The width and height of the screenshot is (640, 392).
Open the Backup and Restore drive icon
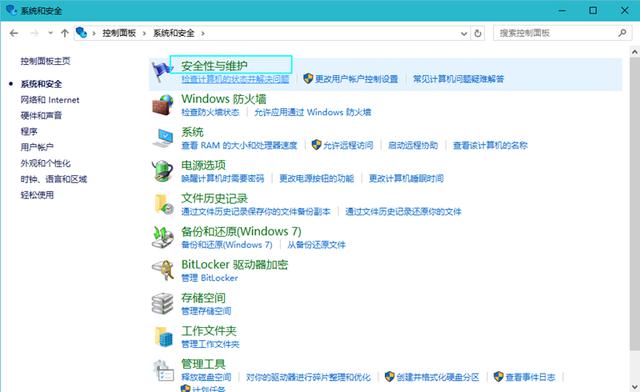pos(162,237)
